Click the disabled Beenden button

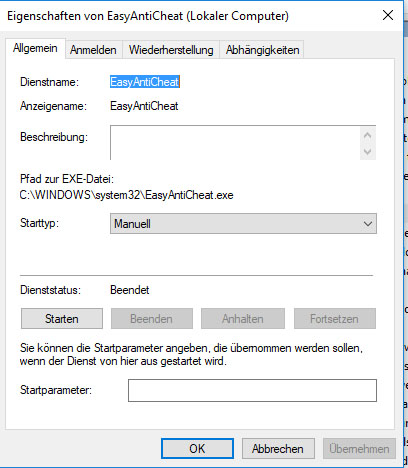[x=152, y=319]
